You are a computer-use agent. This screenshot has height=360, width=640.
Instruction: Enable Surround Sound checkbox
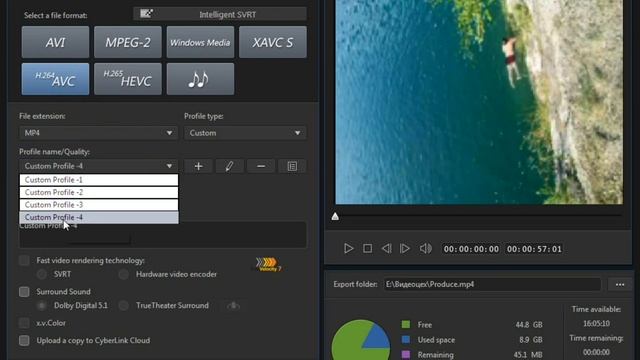tap(24, 291)
